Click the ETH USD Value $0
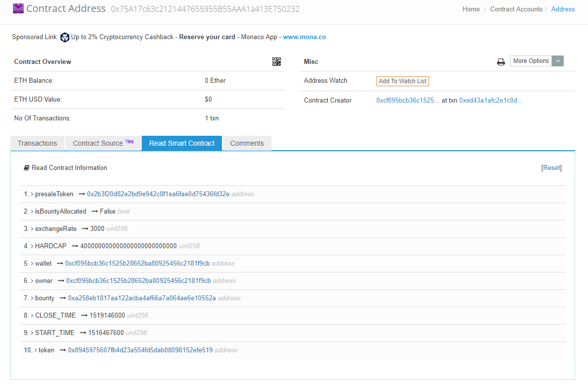The height and width of the screenshot is (387, 588). click(209, 100)
